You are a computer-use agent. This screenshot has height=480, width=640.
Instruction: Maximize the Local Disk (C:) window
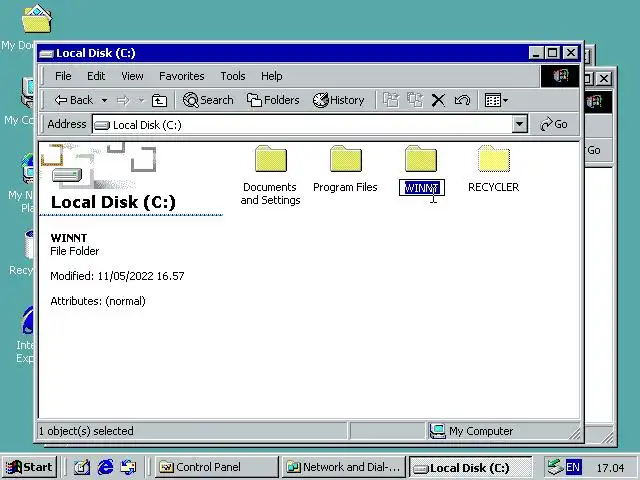point(553,53)
